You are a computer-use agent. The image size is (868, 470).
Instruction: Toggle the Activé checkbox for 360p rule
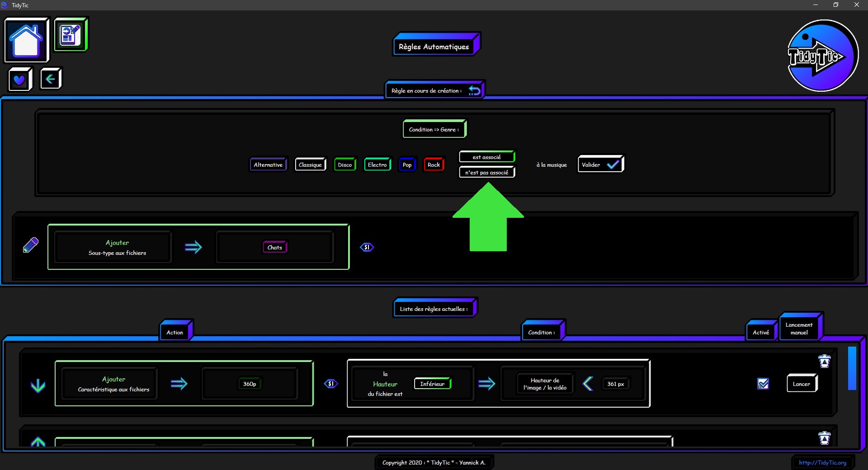point(763,384)
